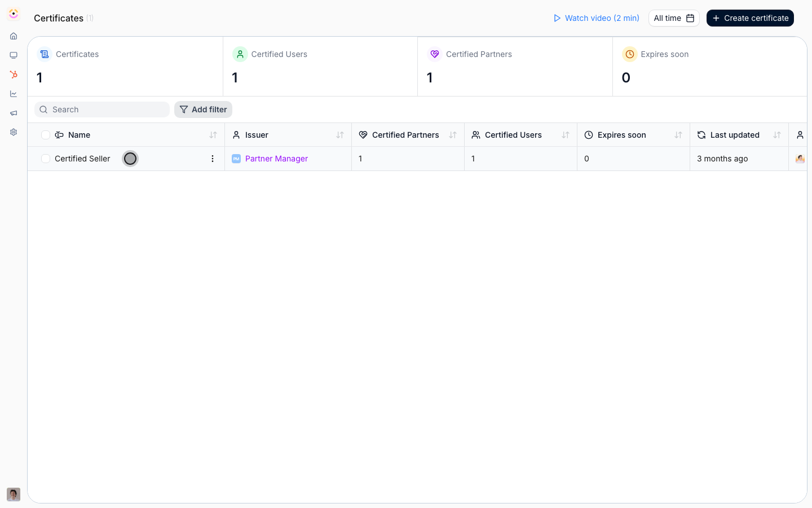The width and height of the screenshot is (812, 508).
Task: Toggle the select-all checkbox in the Name header
Action: (x=46, y=135)
